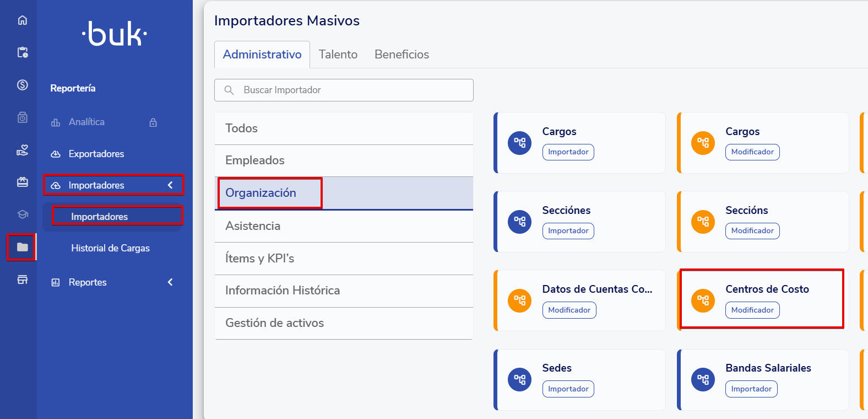Open Historial de Cargas link
This screenshot has height=419, width=868.
click(110, 248)
